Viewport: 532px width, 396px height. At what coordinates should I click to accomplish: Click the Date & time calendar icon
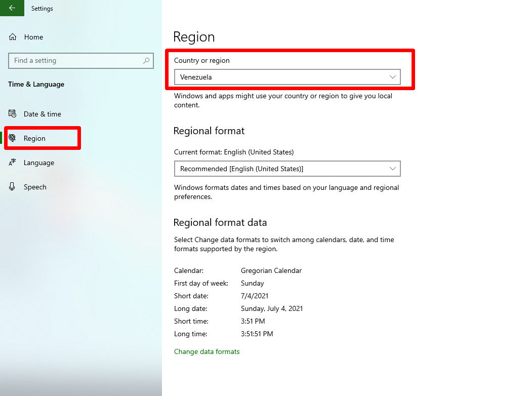(12, 113)
